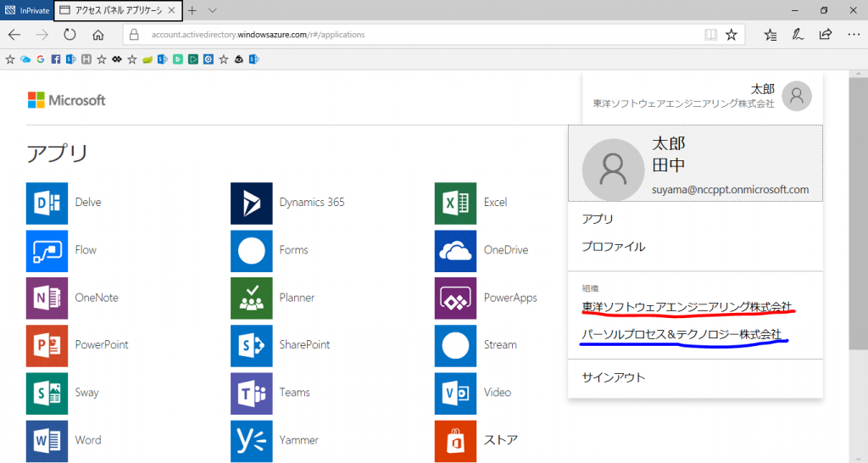
Task: Open the SharePoint app icon
Action: click(251, 346)
